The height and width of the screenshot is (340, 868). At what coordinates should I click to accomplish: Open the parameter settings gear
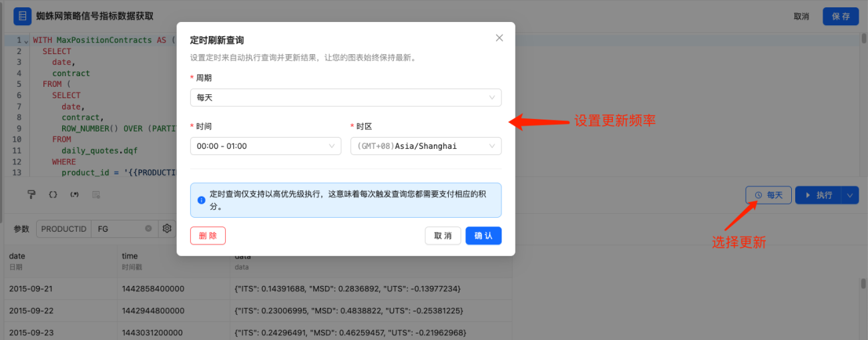pyautogui.click(x=167, y=228)
